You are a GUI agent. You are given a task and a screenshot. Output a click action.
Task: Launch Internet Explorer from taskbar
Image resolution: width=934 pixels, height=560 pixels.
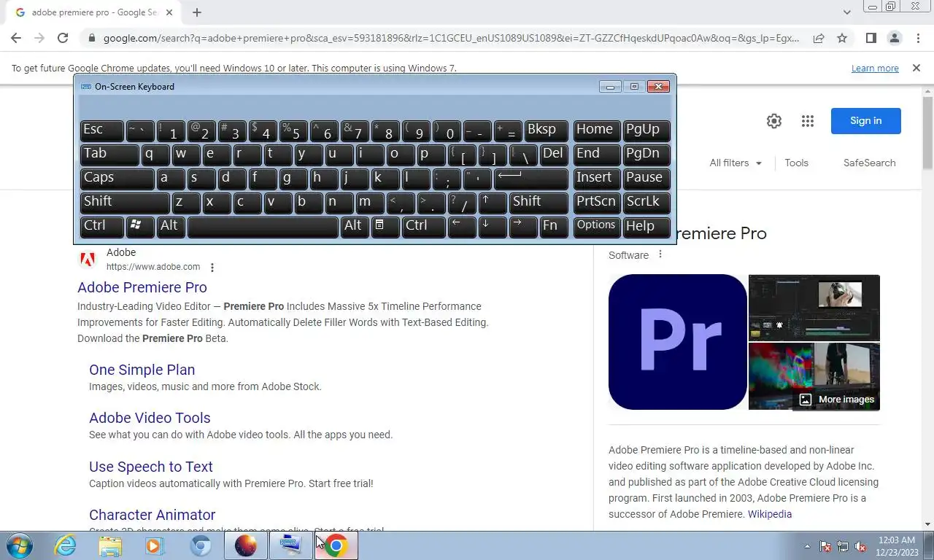tap(65, 545)
